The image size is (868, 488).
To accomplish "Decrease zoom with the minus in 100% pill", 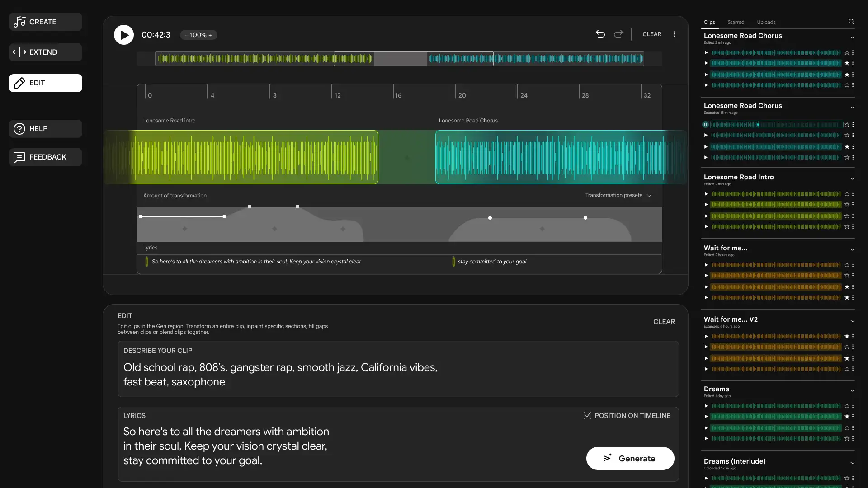I will (x=186, y=35).
